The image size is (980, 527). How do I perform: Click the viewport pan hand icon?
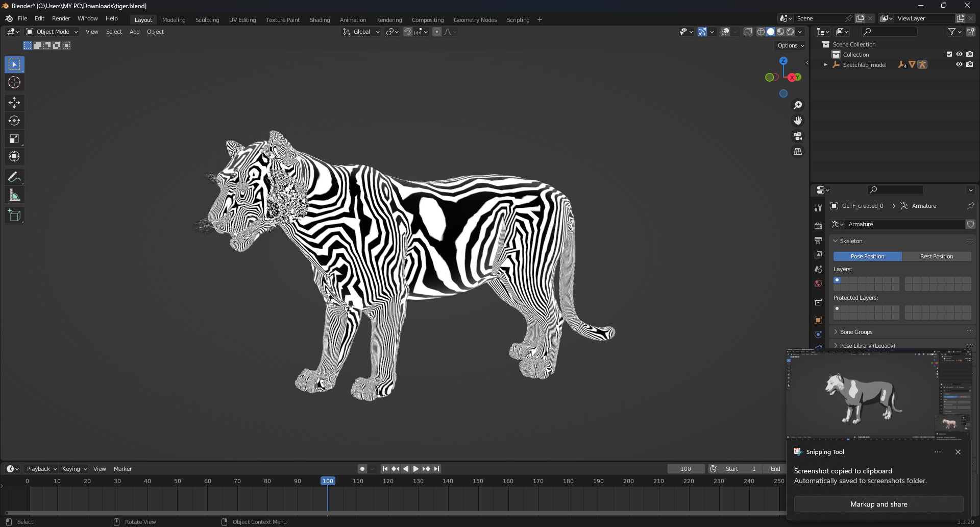[x=798, y=121]
